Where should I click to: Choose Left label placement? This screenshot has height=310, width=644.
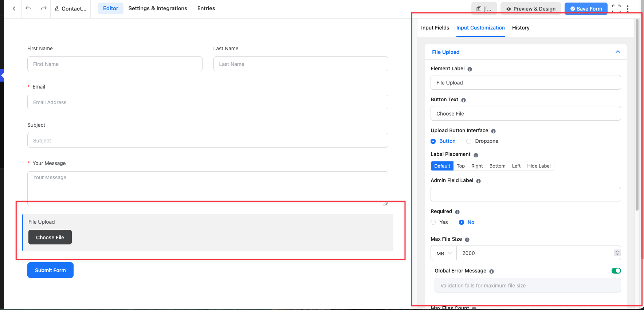point(516,166)
